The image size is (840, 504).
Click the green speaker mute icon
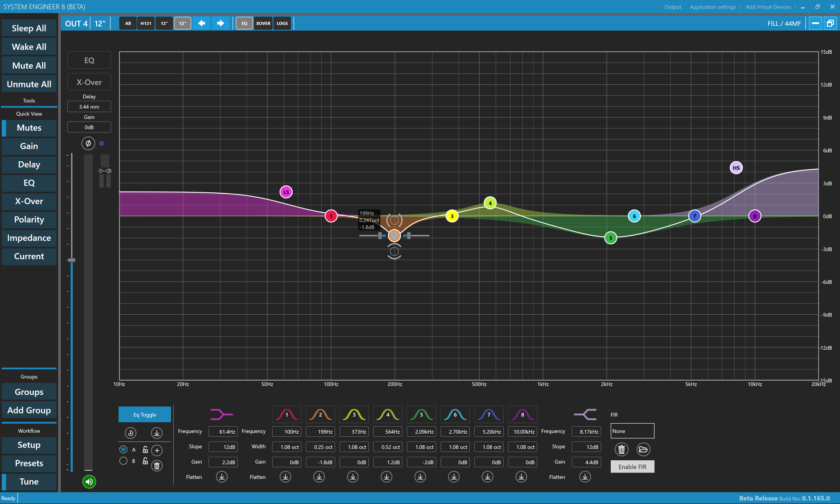(x=89, y=482)
